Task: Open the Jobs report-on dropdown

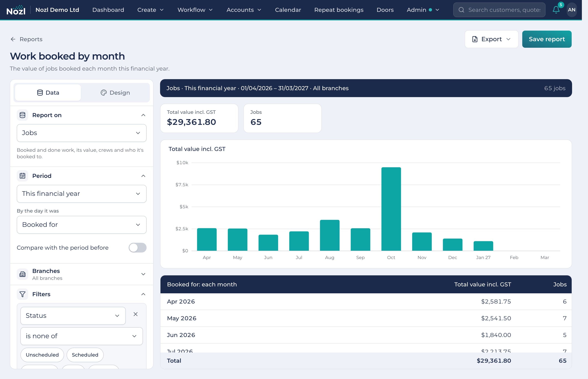Action: pos(81,133)
